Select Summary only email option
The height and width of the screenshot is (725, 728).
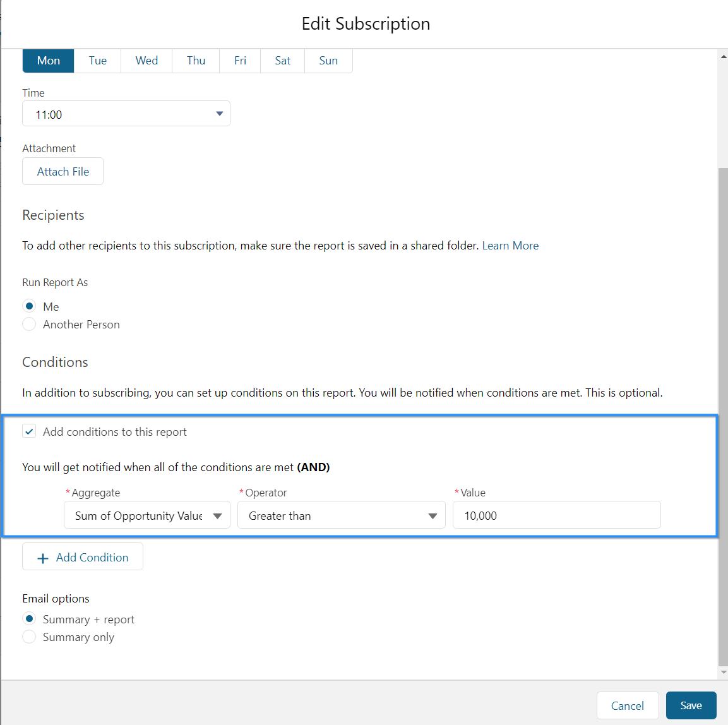(29, 637)
